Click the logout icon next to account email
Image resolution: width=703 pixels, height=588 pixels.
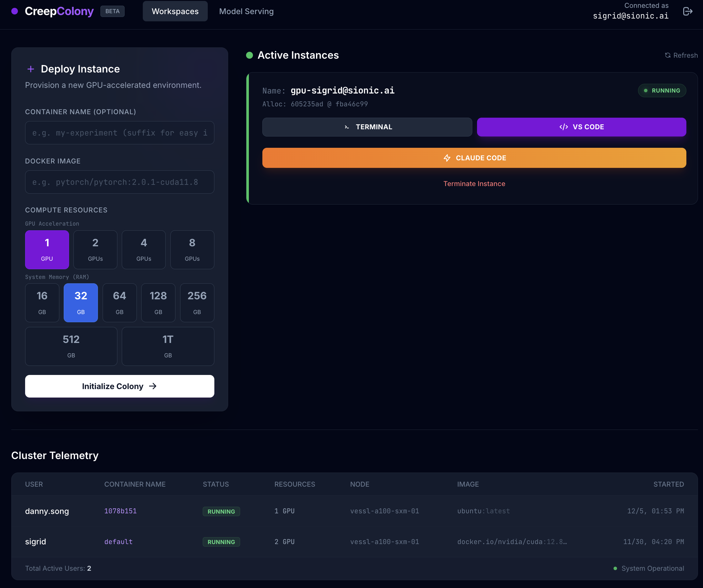[x=687, y=11]
